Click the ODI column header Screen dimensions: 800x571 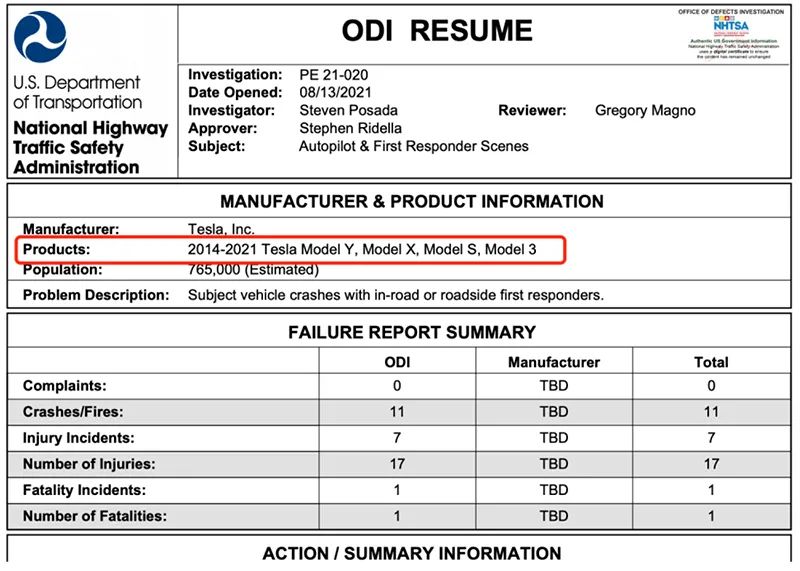point(397,362)
